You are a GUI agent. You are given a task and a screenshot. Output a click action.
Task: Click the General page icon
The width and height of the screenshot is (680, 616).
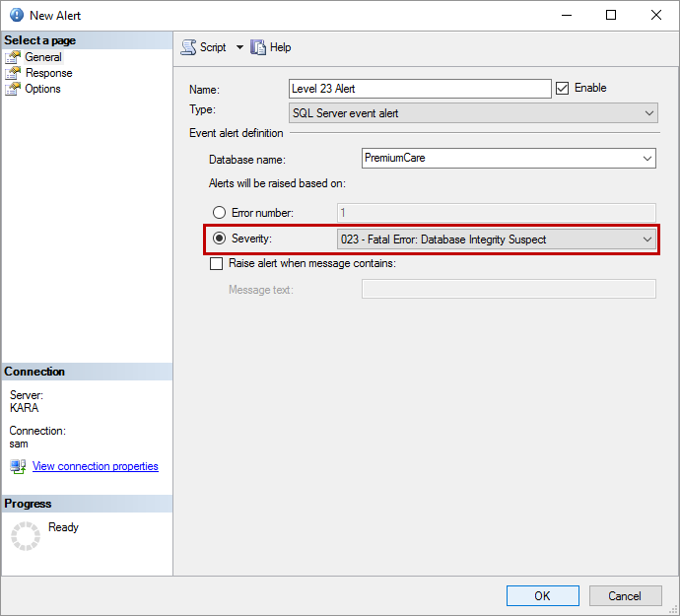[x=13, y=57]
